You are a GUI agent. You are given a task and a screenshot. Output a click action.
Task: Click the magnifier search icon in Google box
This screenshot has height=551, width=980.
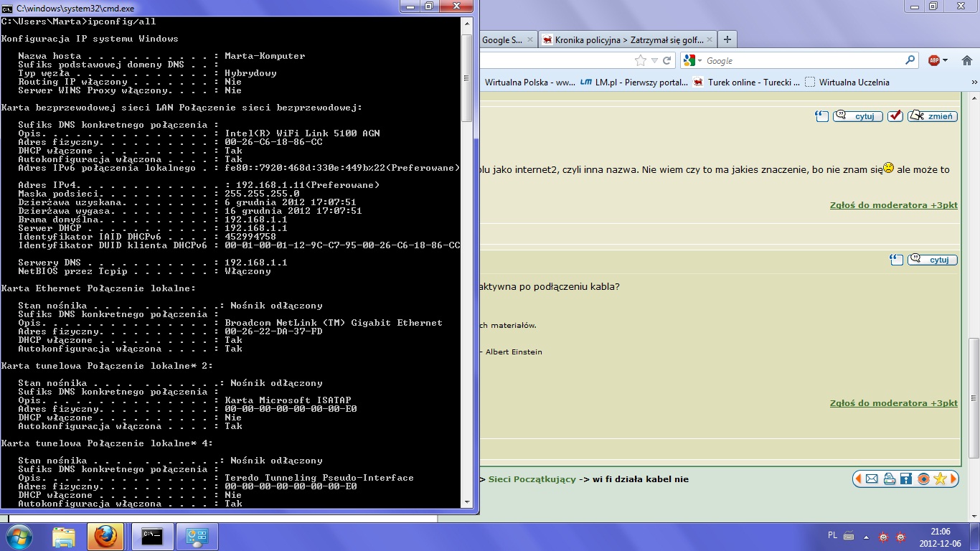[x=910, y=61]
